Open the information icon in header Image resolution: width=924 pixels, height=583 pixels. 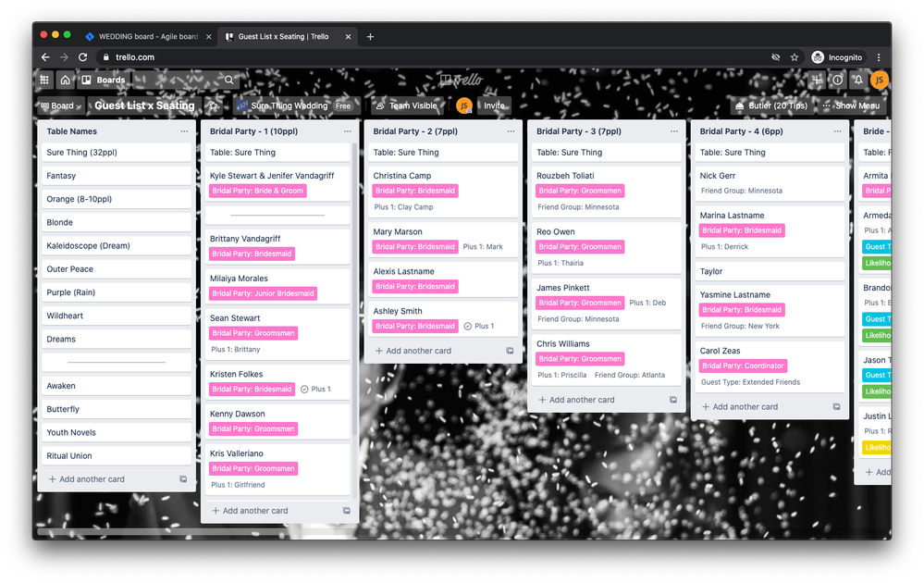click(x=837, y=80)
